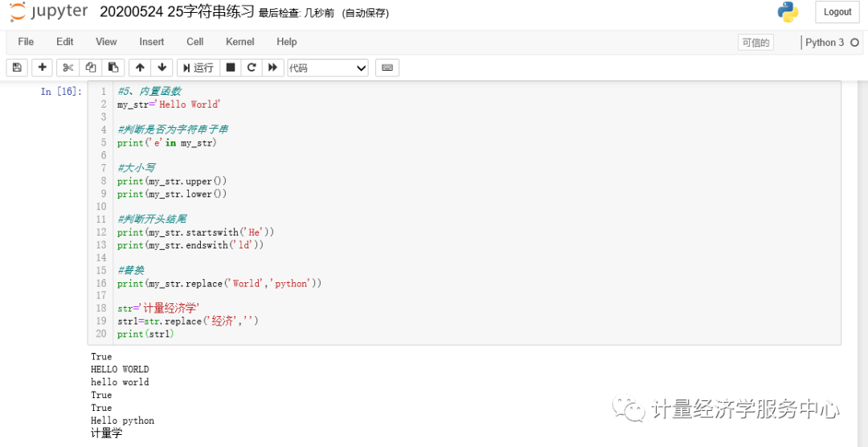Click the 可信的 trusted notebook button
Screen dimensions: 868x447
755,43
